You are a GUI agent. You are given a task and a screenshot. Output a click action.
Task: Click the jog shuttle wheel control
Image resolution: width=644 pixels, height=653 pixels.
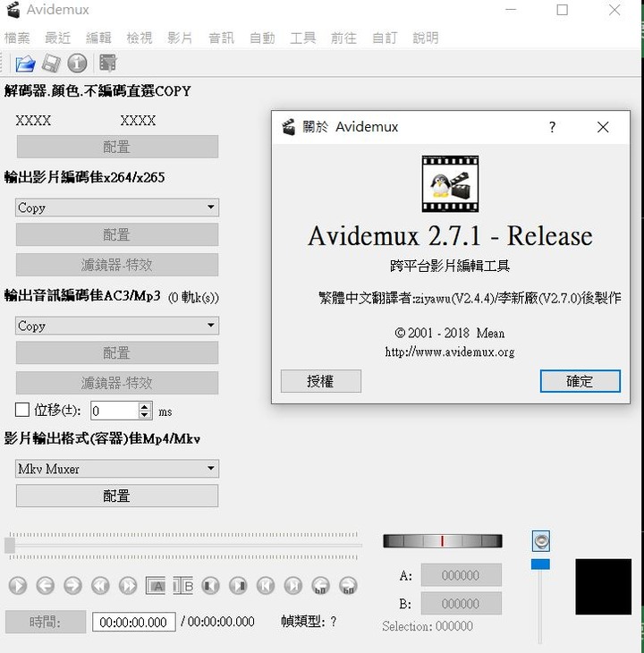pyautogui.click(x=443, y=541)
